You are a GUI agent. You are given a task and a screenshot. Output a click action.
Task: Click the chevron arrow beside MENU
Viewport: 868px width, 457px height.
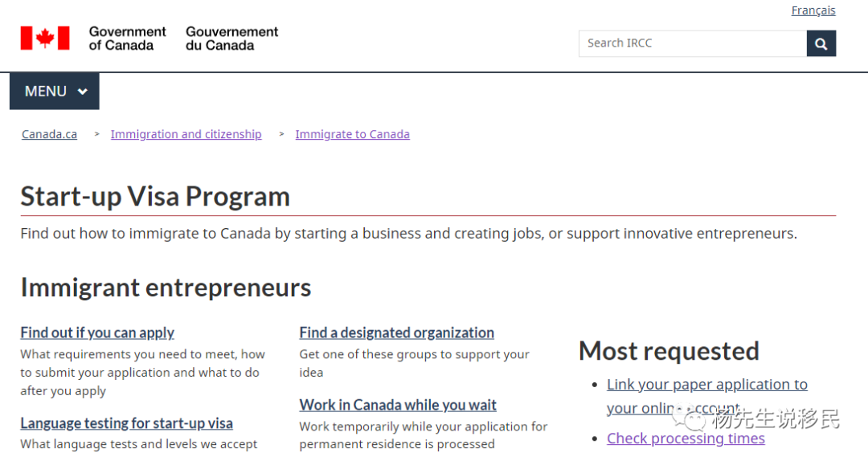click(83, 92)
